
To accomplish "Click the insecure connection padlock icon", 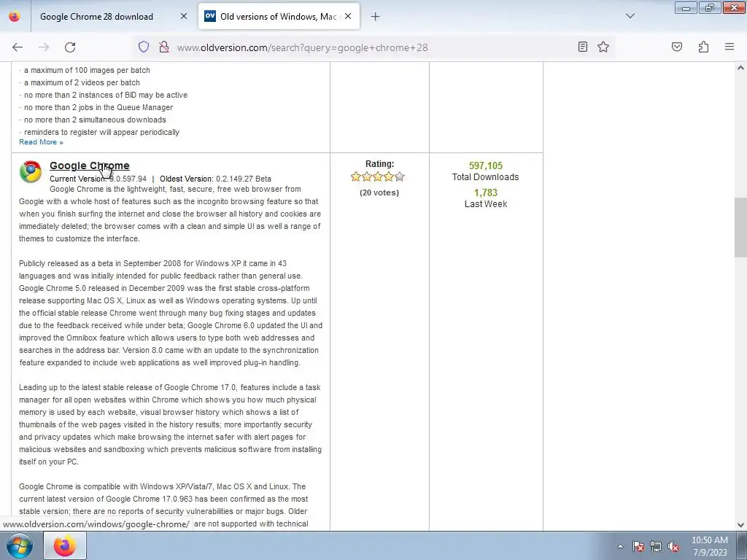I will [x=164, y=47].
